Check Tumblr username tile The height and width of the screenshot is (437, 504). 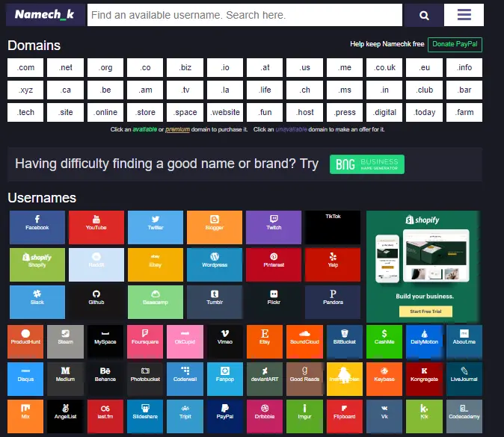pos(215,302)
